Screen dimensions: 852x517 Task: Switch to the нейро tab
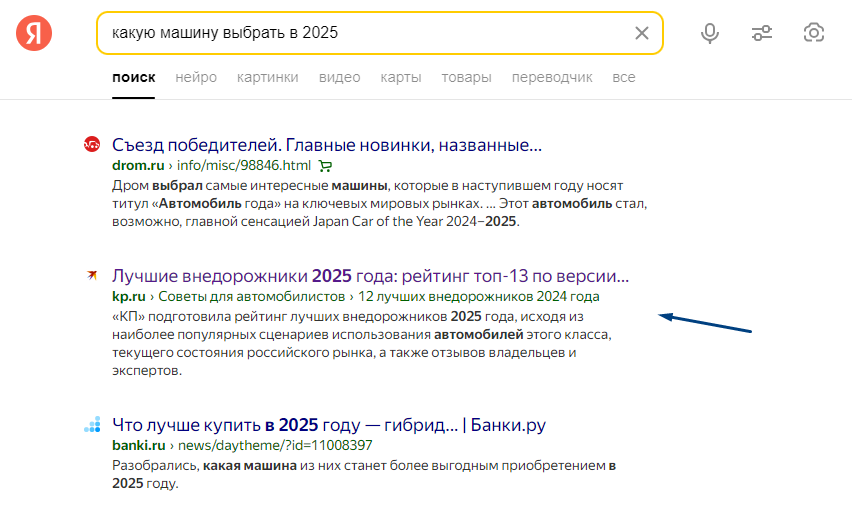point(196,78)
